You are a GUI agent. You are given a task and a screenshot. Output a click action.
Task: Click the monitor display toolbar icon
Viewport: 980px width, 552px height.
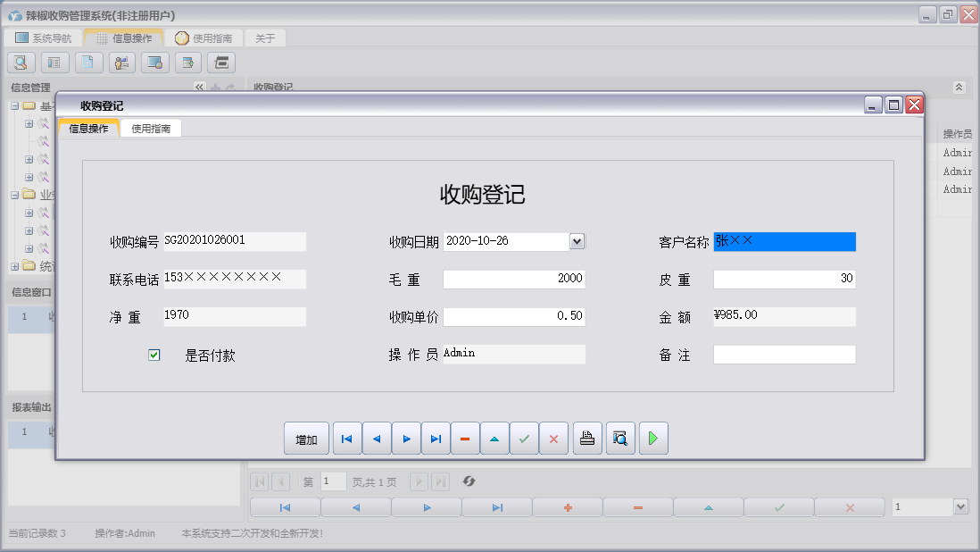154,62
